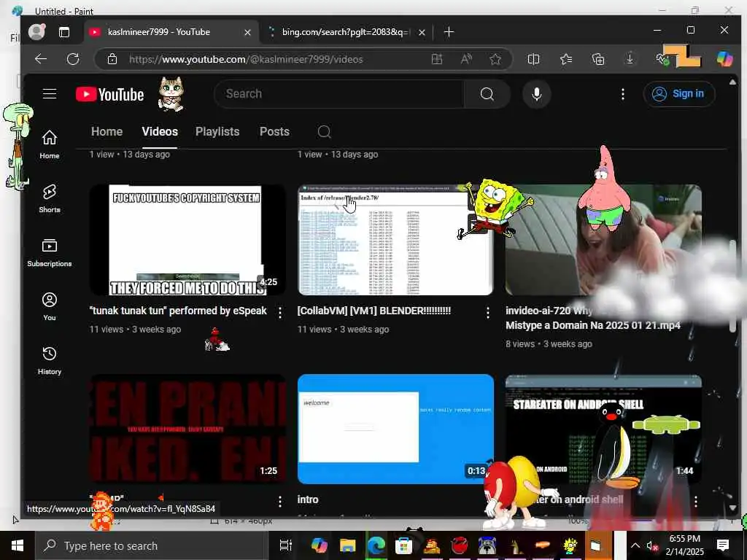Open the 1:25 red prank video thumbnail
This screenshot has height=560, width=747.
tap(187, 429)
